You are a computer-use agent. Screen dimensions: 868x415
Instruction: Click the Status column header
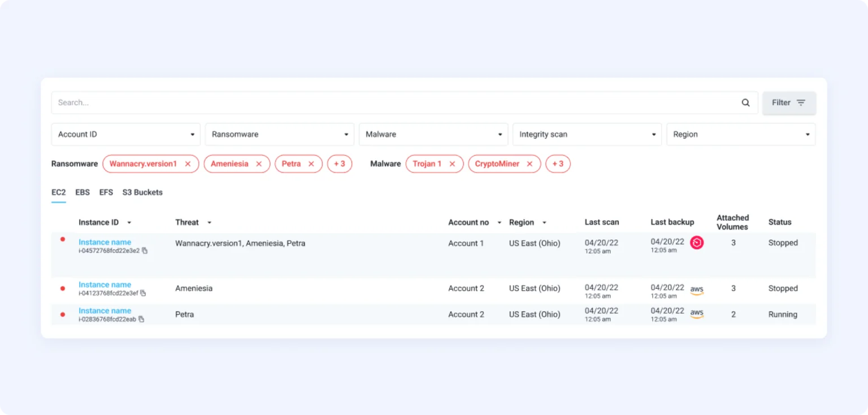(x=780, y=222)
